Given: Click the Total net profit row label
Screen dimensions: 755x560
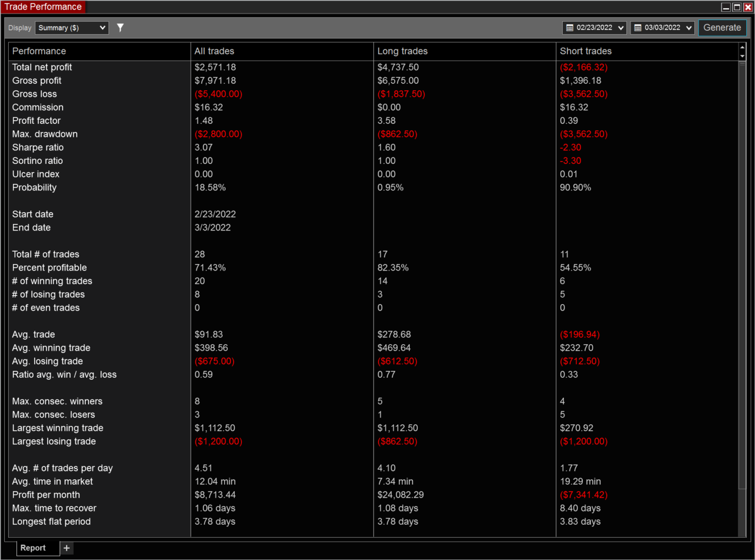Looking at the screenshot, I should click(x=42, y=67).
